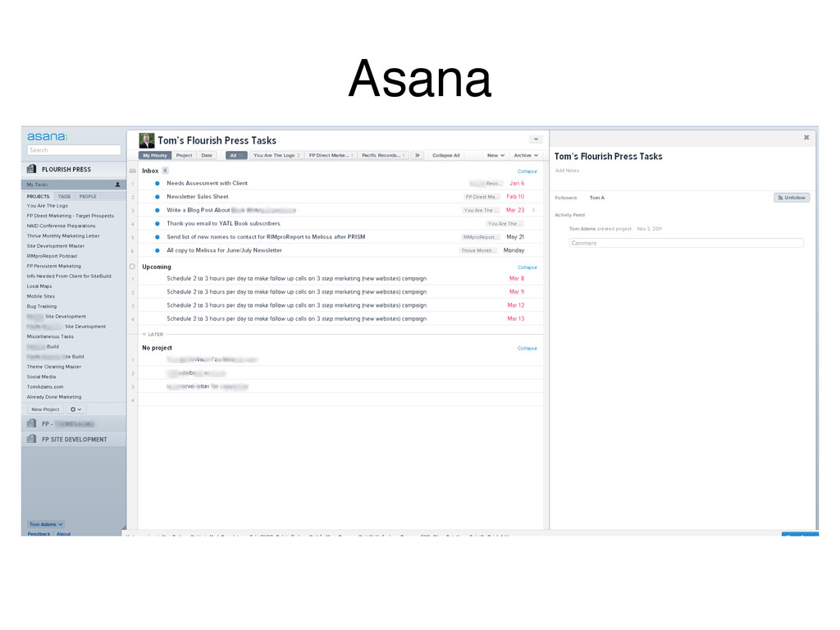This screenshot has height=630, width=840.
Task: Click the circle icon next to Upcoming
Action: (132, 267)
